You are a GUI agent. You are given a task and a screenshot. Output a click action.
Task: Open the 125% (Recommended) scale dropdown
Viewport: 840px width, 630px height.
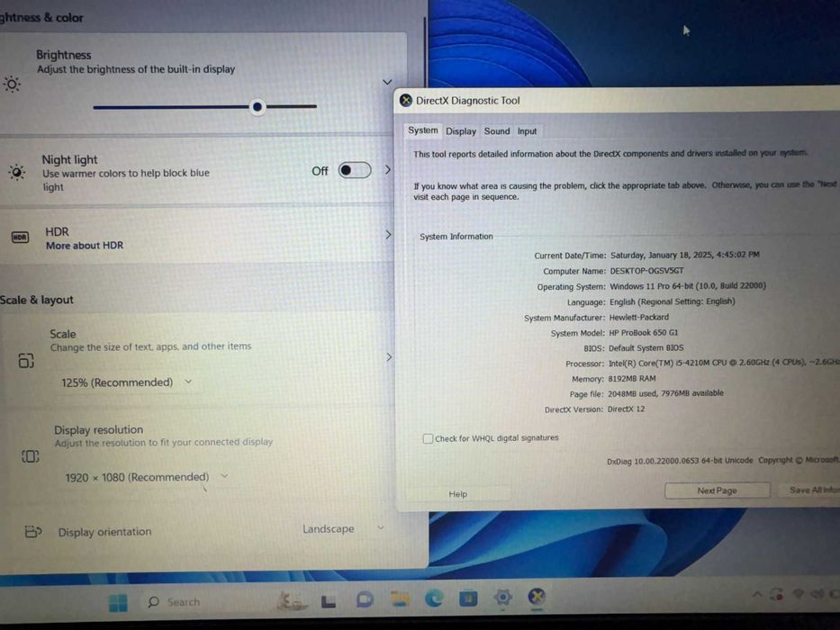coord(126,382)
